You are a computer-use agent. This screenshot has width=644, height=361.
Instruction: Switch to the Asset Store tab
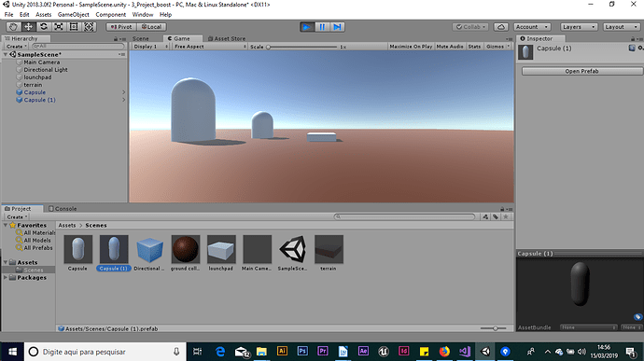226,38
